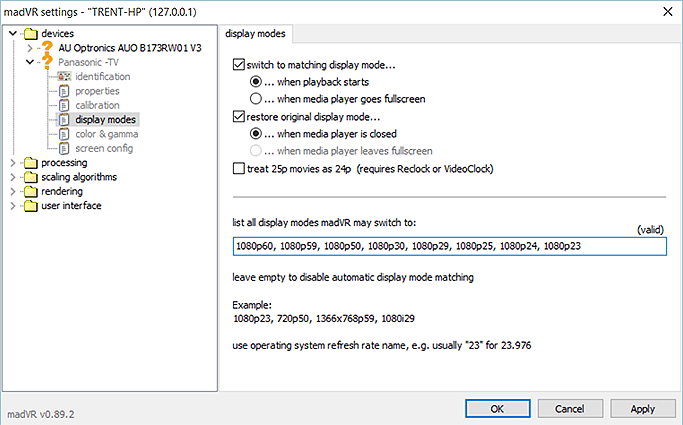Screen dimensions: 683x425
Task: Click the scaling algorithms tree label
Action: (x=79, y=177)
